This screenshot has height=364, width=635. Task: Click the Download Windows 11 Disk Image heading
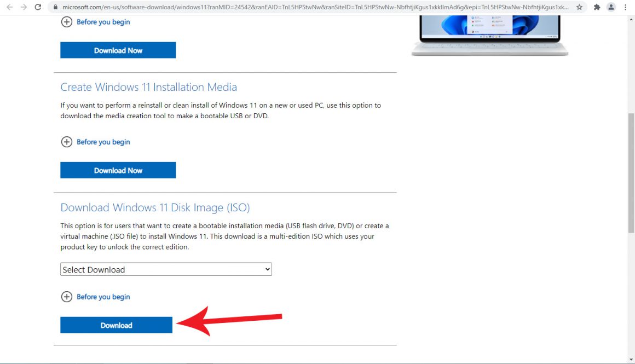155,207
